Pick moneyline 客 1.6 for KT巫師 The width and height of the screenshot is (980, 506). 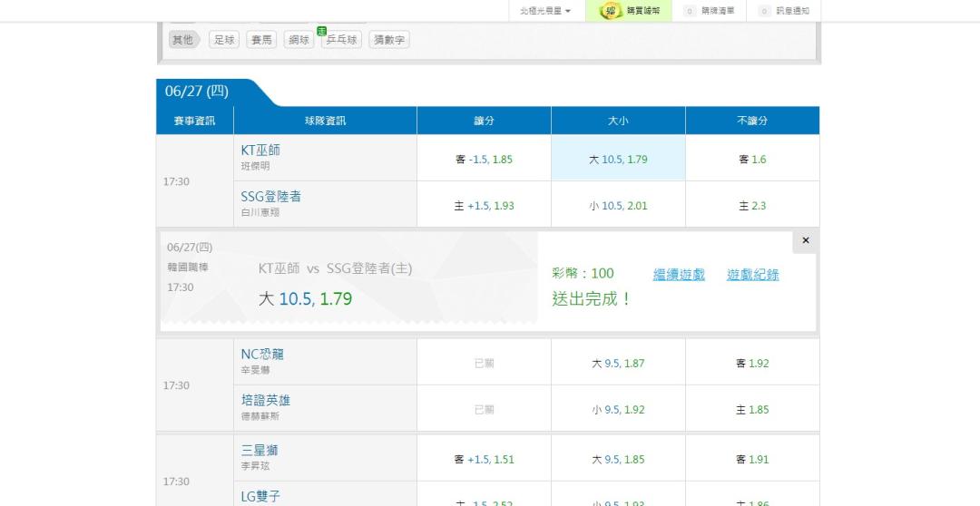click(752, 160)
